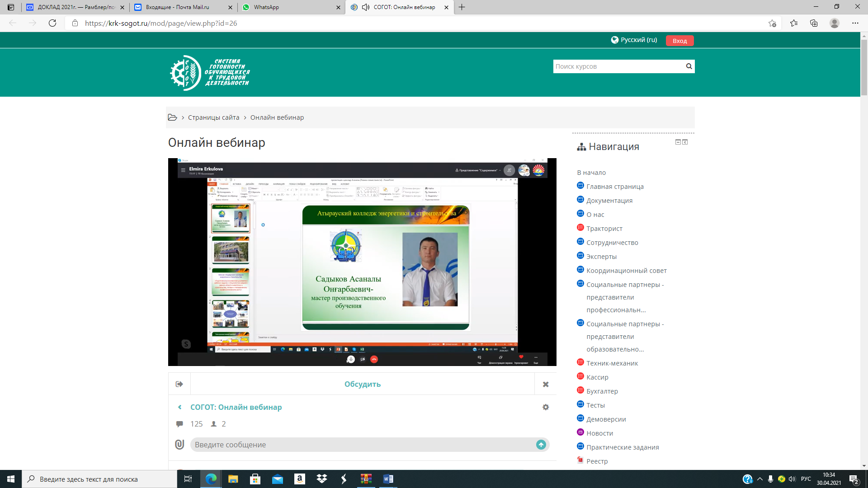Open Word from the Windows taskbar
Screen dimensions: 868x488
(x=388, y=479)
